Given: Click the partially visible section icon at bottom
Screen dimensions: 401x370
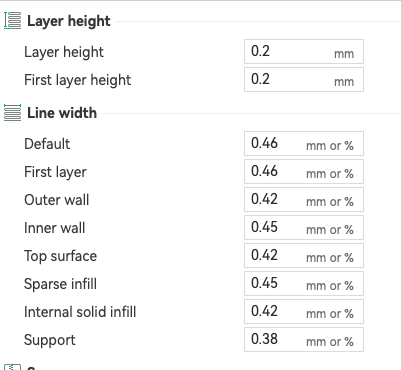Looking at the screenshot, I should [x=12, y=367].
